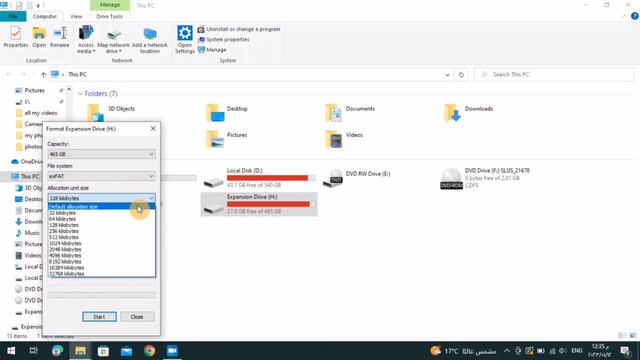The height and width of the screenshot is (360, 640).
Task: Select the Downloads folder in the main pane
Action: (469, 113)
